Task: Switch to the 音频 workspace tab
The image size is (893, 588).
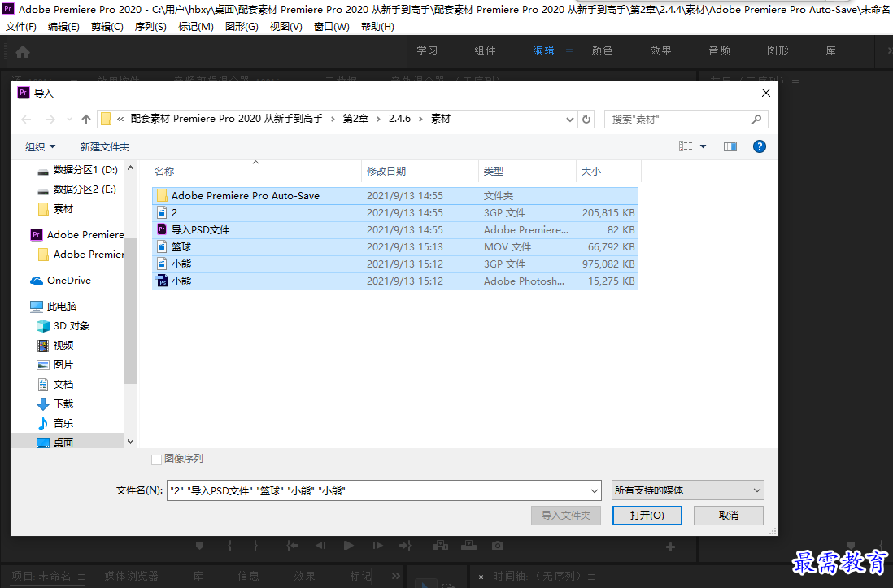Action: tap(719, 50)
